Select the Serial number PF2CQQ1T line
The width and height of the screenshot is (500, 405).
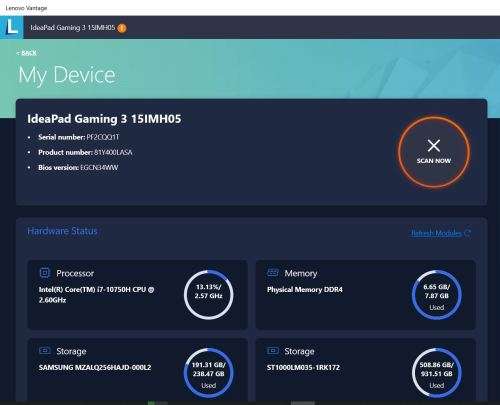coord(79,137)
